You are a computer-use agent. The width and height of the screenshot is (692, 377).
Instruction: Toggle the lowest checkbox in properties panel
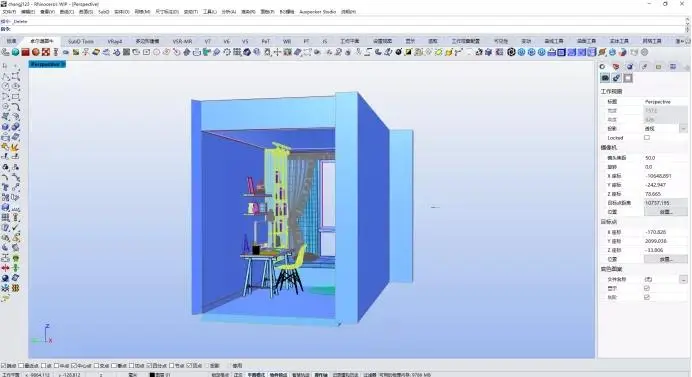(647, 298)
